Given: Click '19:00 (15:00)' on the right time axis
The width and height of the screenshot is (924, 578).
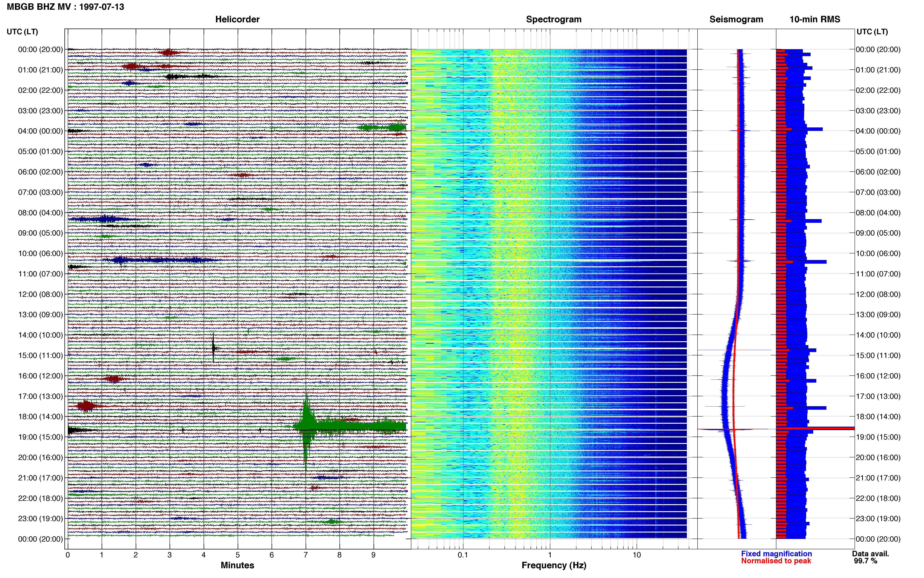Looking at the screenshot, I should [x=878, y=437].
